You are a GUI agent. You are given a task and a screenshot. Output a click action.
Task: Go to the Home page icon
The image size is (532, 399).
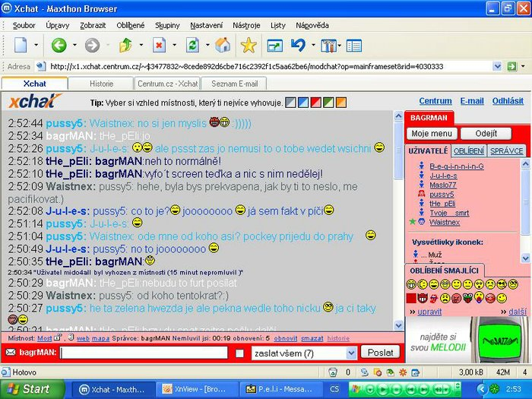223,45
